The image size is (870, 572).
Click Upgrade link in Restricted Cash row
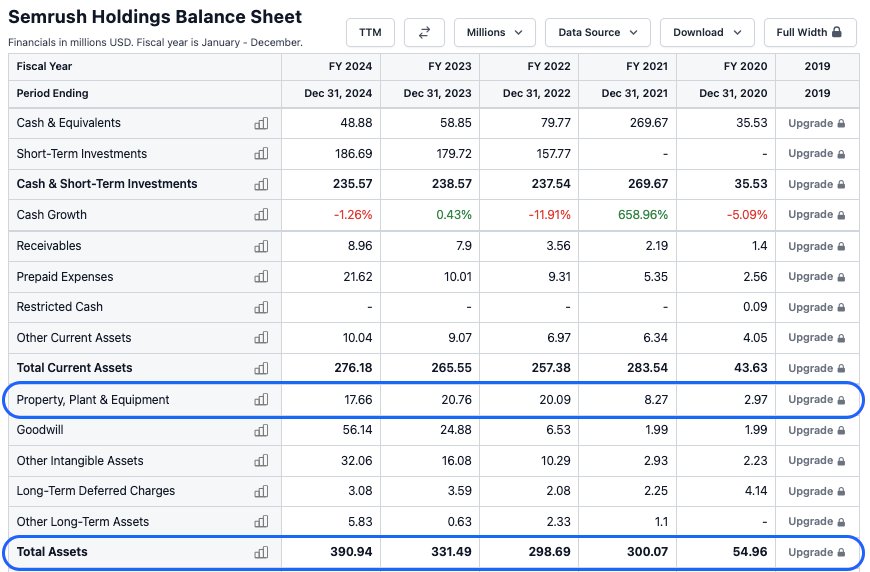817,307
